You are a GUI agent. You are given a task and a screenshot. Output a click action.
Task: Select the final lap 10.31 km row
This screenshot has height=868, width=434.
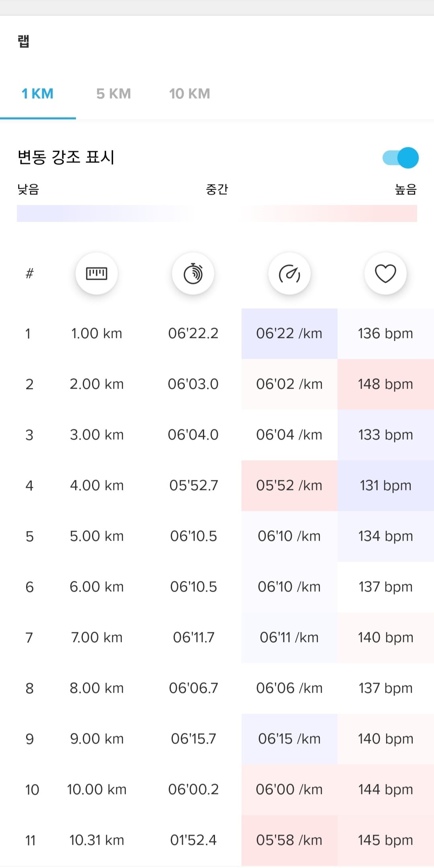click(217, 840)
